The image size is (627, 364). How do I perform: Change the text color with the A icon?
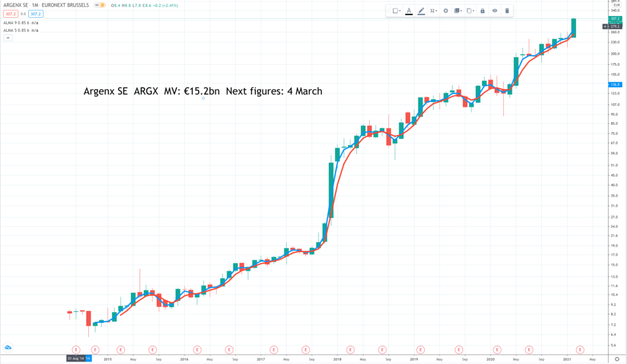pyautogui.click(x=408, y=11)
